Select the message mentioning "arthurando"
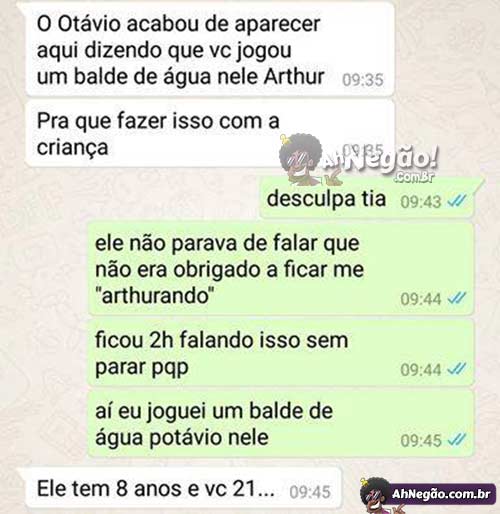The height and width of the screenshot is (514, 500). tap(281, 269)
